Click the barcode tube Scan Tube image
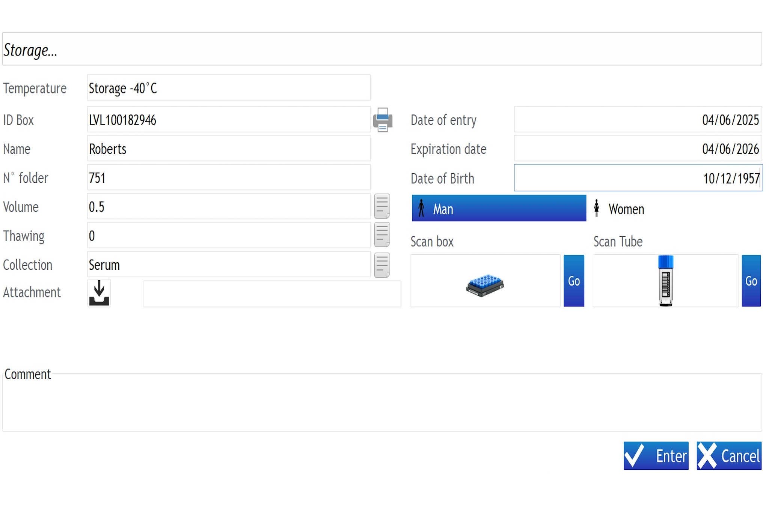 (665, 281)
